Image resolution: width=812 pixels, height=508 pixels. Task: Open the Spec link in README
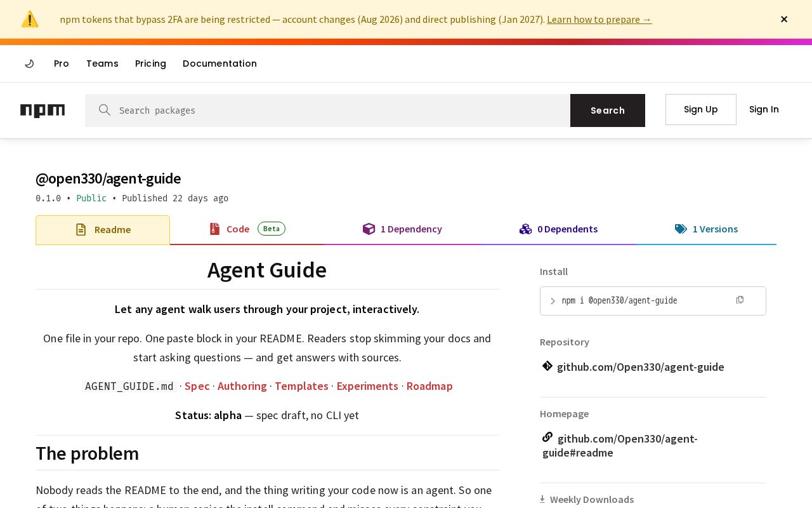tap(197, 386)
